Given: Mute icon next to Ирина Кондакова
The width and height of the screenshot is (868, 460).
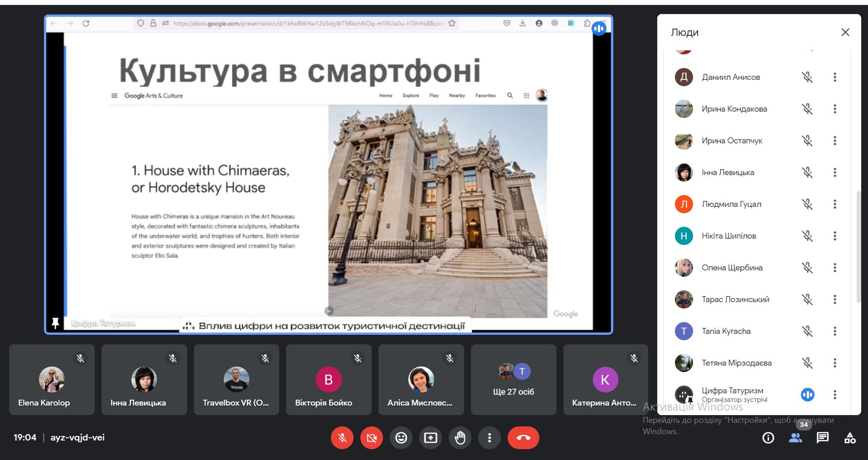Looking at the screenshot, I should point(807,109).
